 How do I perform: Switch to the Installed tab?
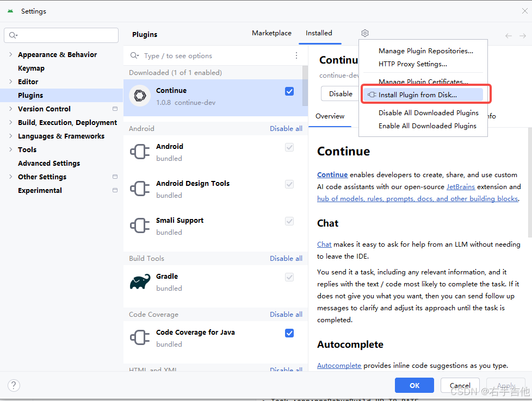coord(319,33)
